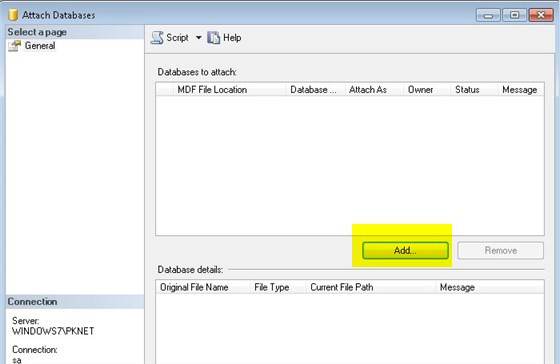The height and width of the screenshot is (364, 559).
Task: Click the Original File Name column header
Action: tap(203, 287)
